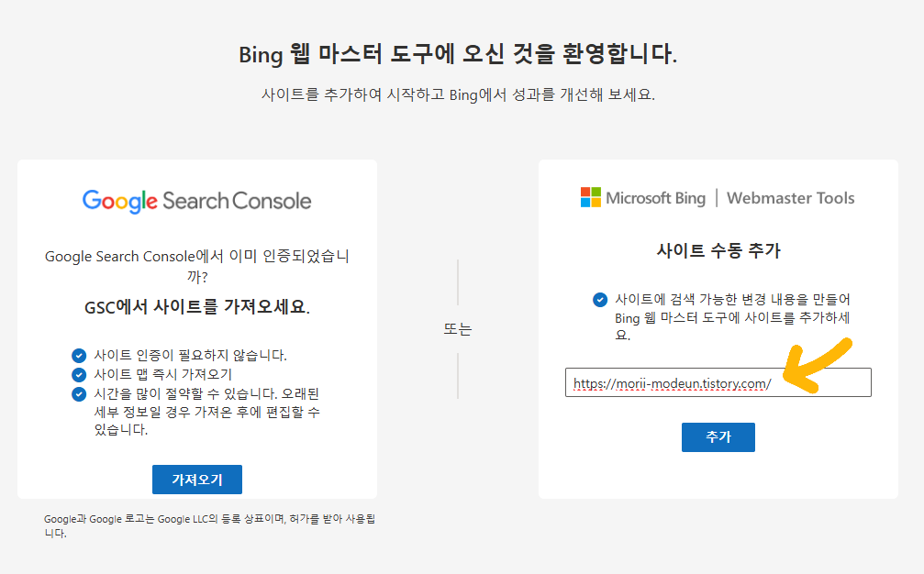The image size is (924, 574).
Task: Click the 추가 add button
Action: (718, 436)
